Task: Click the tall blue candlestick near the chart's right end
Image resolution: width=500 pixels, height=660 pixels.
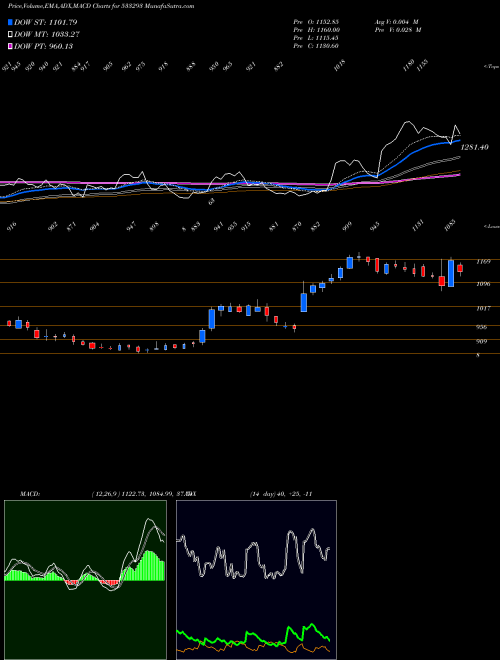Action: [451, 273]
